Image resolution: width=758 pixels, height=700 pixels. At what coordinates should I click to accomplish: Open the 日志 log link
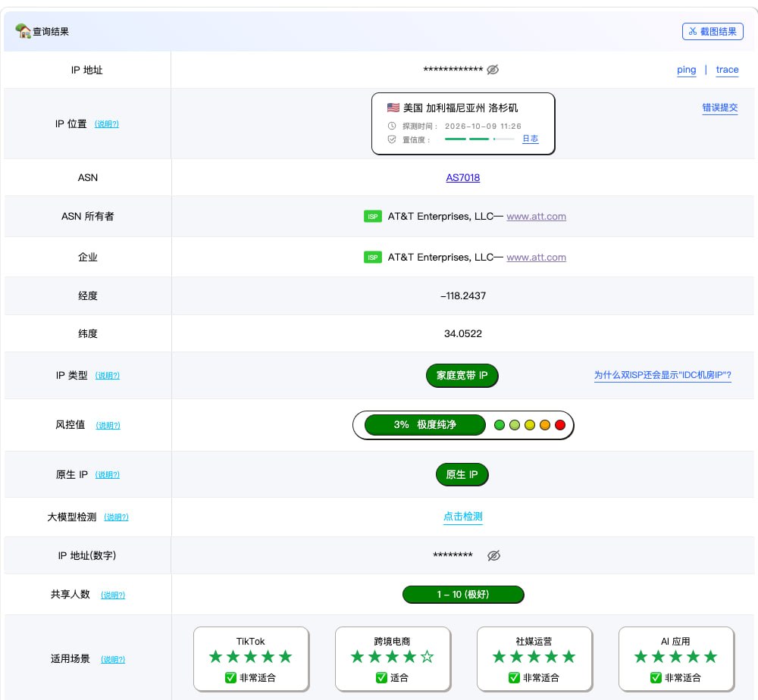531,139
